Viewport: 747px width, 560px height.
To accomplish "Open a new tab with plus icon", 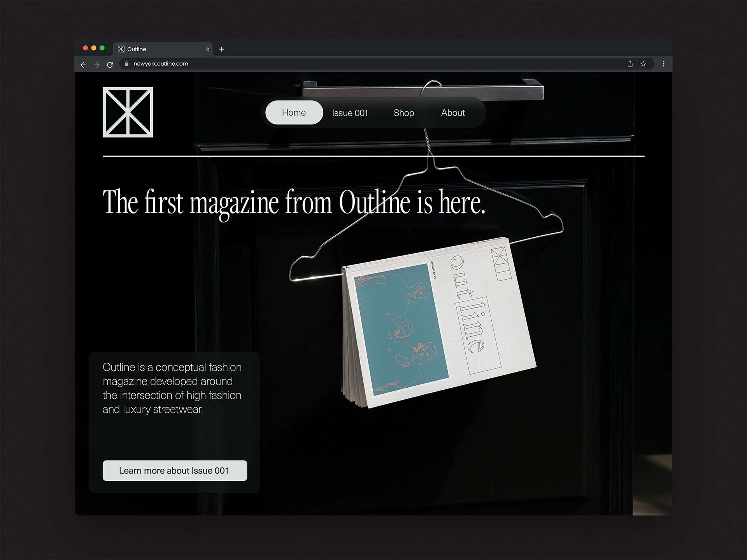I will 222,49.
